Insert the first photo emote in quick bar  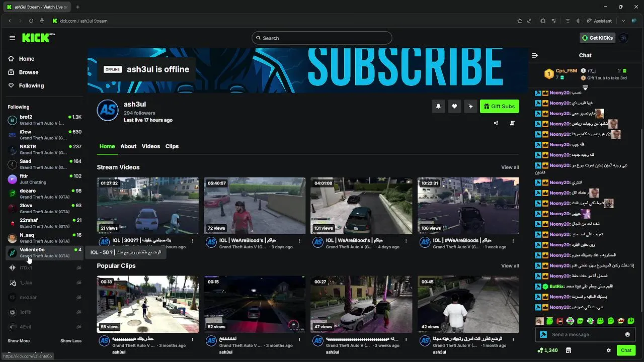[539, 321]
